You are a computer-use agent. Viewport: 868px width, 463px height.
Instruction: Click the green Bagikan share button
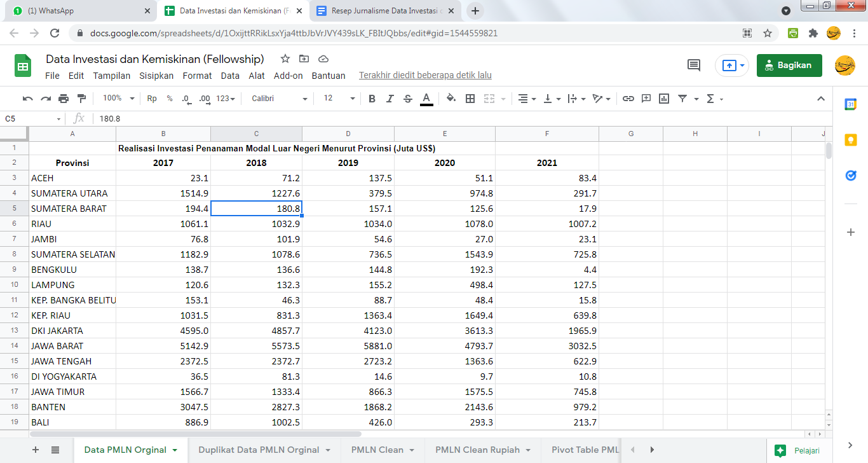(x=789, y=65)
